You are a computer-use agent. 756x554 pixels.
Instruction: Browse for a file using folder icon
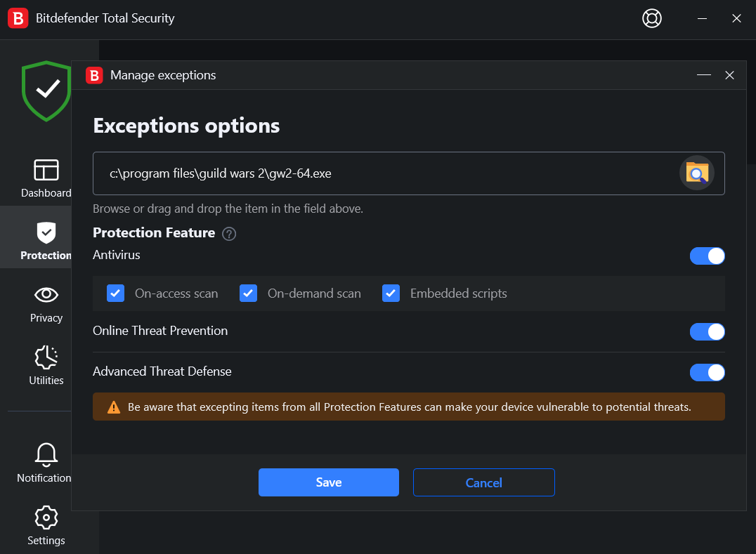click(697, 173)
